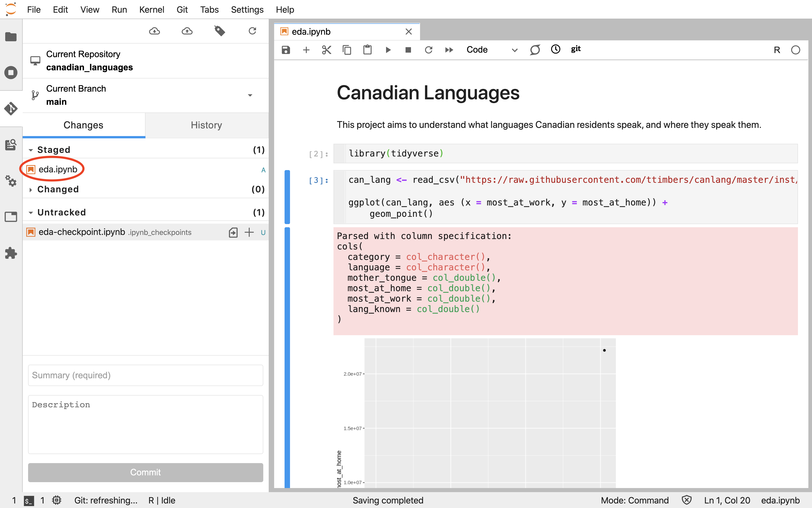Open the Tabs menu
Screen dimensions: 812x508
(x=209, y=10)
